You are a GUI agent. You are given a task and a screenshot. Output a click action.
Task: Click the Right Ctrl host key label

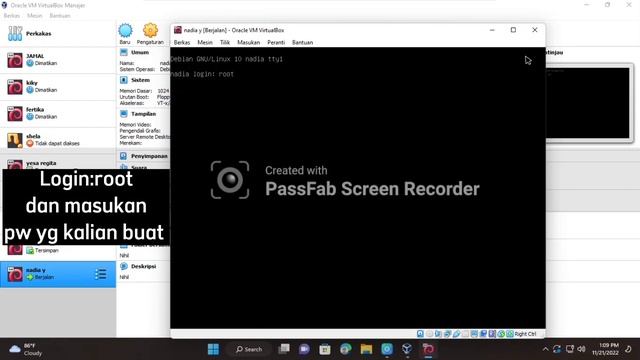[x=525, y=334]
